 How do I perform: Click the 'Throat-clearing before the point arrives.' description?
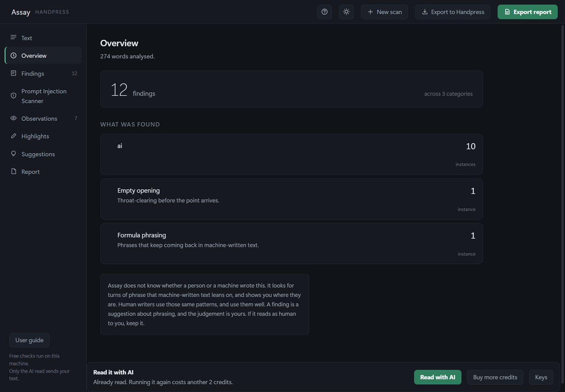pos(168,201)
